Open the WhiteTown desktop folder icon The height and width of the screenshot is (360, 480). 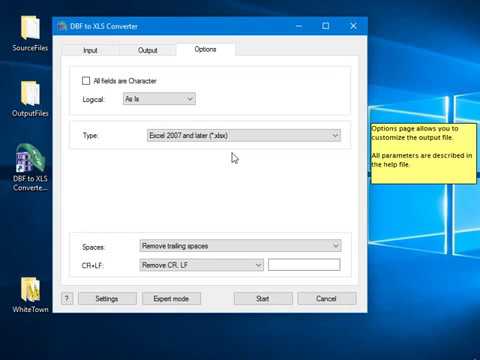coord(30,295)
